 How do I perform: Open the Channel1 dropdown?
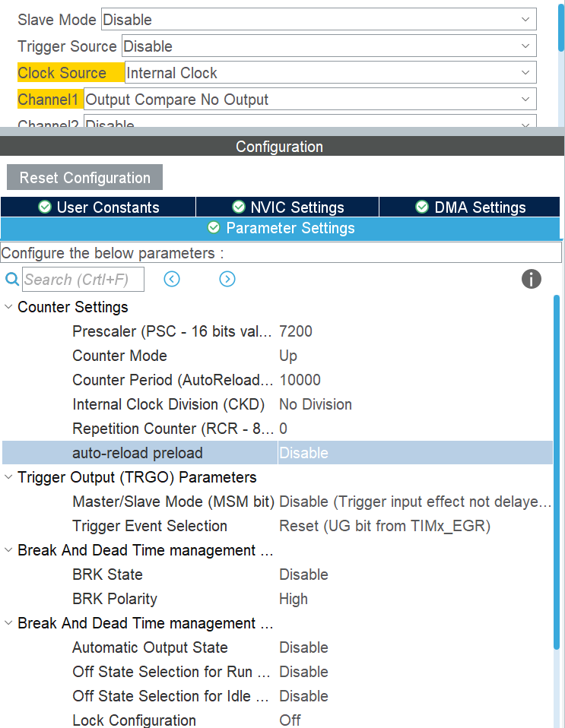click(x=310, y=100)
